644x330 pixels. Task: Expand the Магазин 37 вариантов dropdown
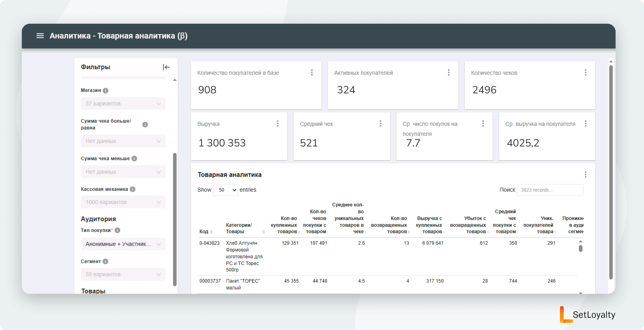123,103
